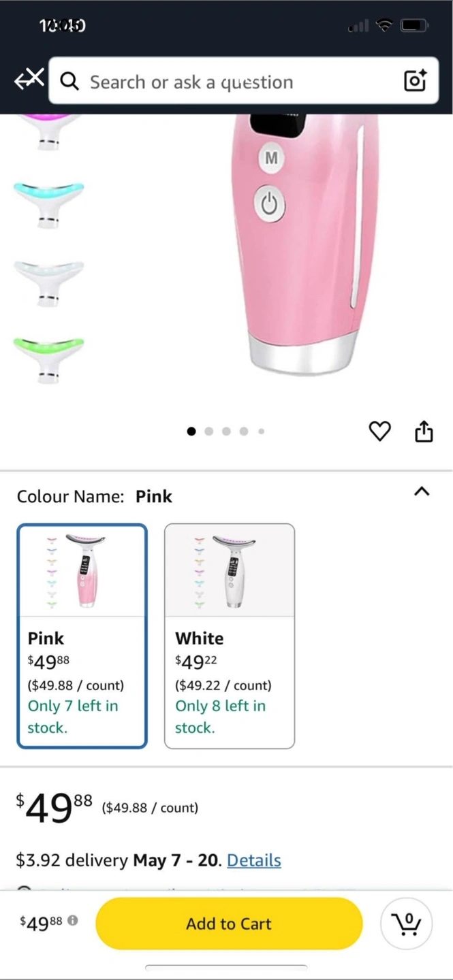
Task: Collapse the Colour Name section
Action: pos(422,491)
